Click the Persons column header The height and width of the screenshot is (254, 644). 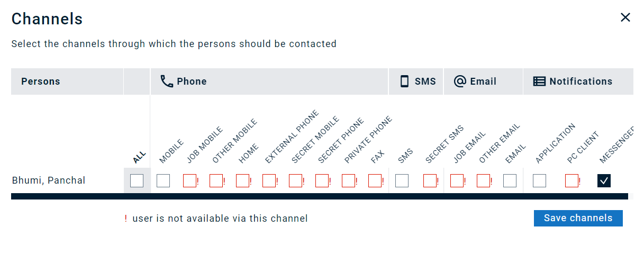41,81
